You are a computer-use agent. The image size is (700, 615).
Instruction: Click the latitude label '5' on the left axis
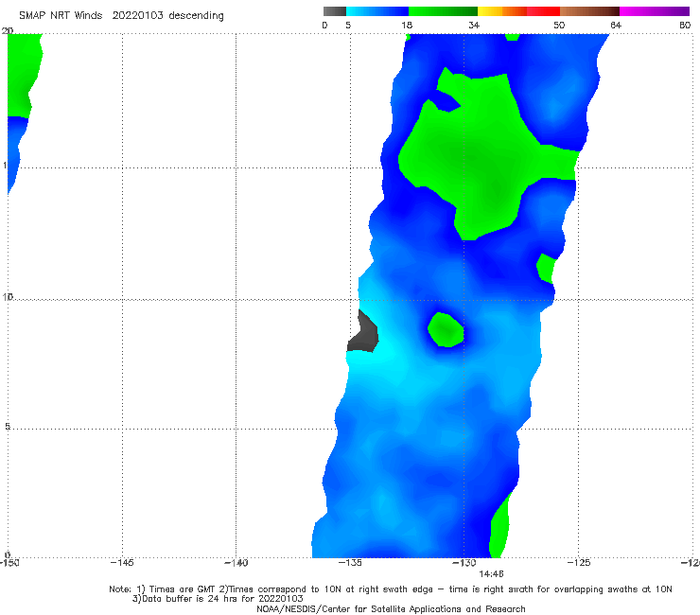(x=8, y=427)
